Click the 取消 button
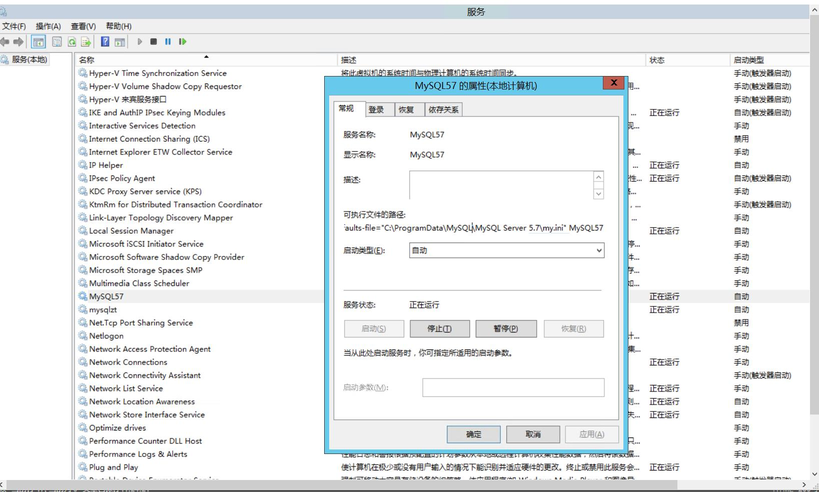 (533, 434)
